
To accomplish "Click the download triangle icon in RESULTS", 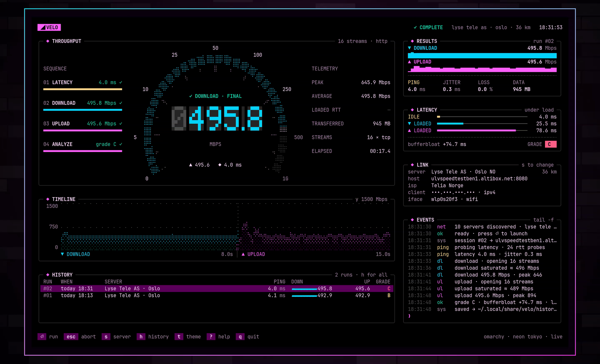I will tap(409, 48).
